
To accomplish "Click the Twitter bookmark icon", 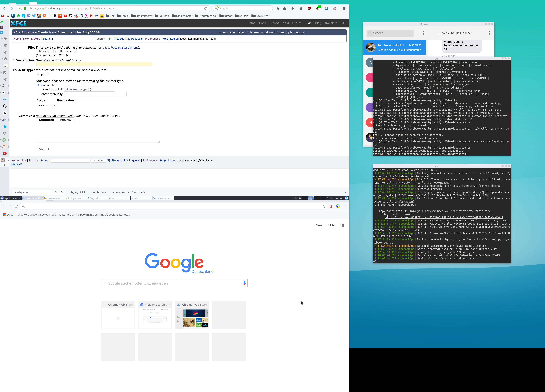I will pyautogui.click(x=34, y=16).
